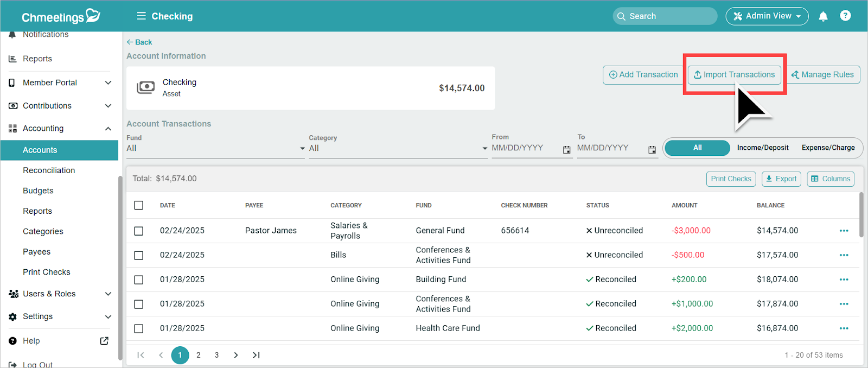Viewport: 868px width, 368px height.
Task: Open Reconciliation in the sidebar
Action: (49, 170)
